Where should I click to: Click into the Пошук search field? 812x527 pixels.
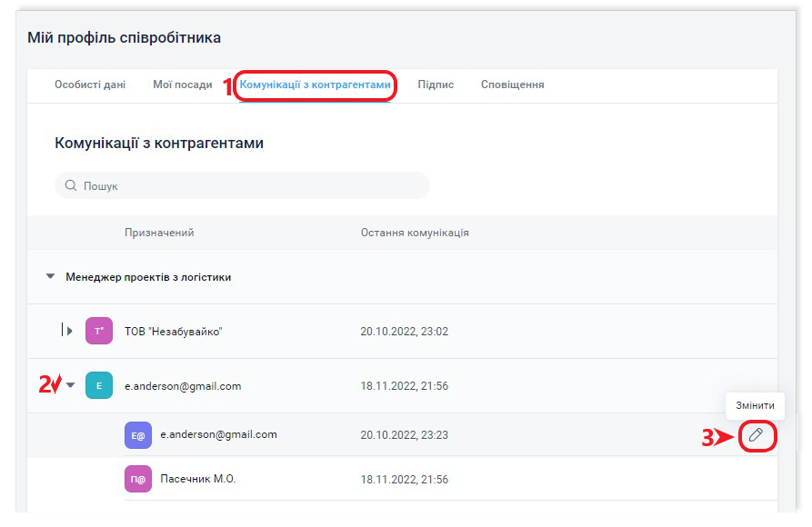(246, 186)
